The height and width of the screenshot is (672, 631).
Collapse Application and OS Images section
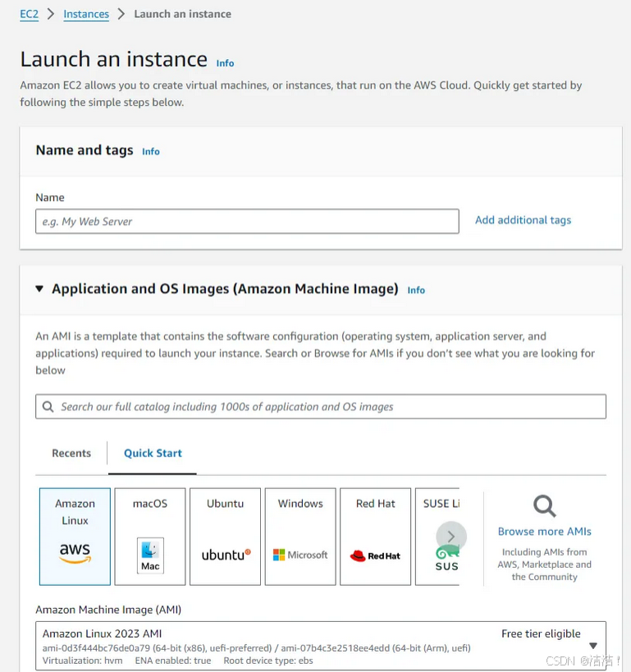pyautogui.click(x=39, y=289)
